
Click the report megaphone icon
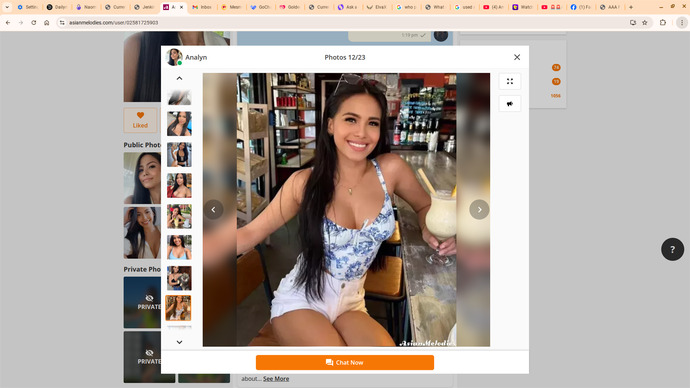510,104
